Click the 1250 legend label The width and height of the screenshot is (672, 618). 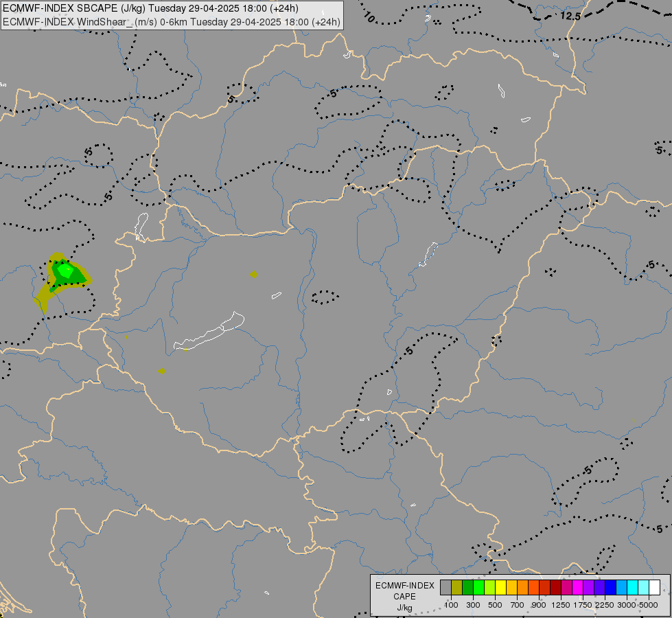click(561, 605)
